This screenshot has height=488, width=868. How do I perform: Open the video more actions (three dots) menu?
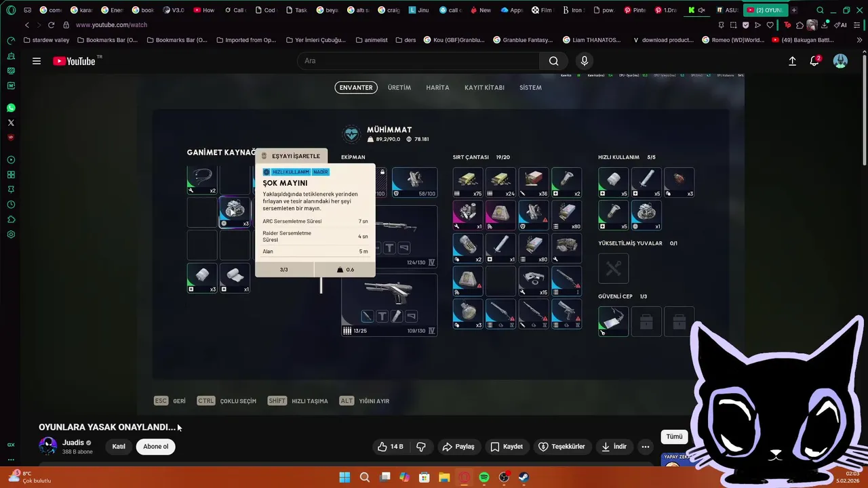click(x=646, y=447)
